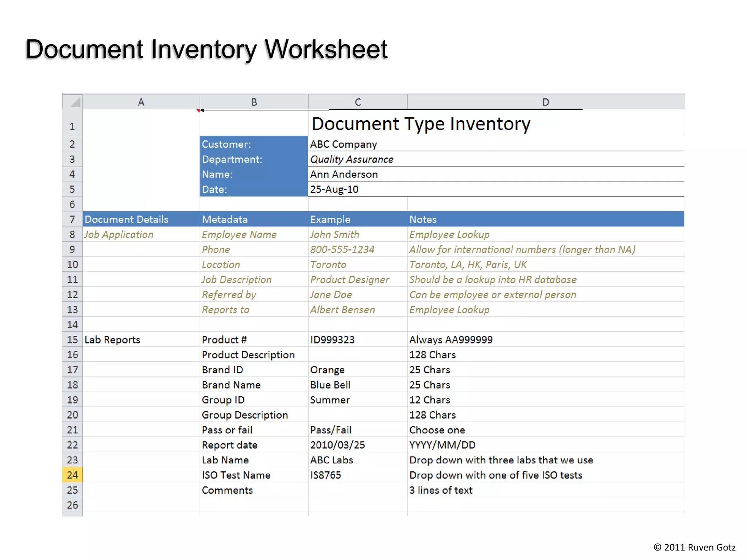Click the '12 Chars' note cell
747x560 pixels.
546,400
